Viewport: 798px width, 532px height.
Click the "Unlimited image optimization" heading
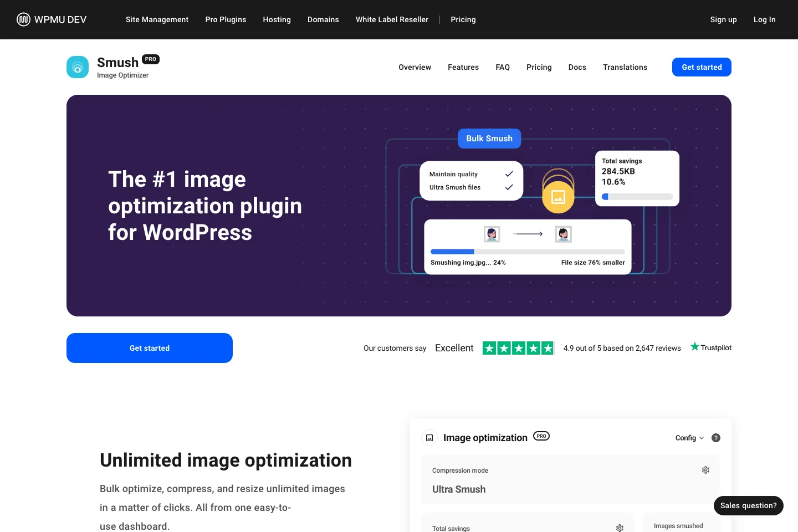(226, 461)
